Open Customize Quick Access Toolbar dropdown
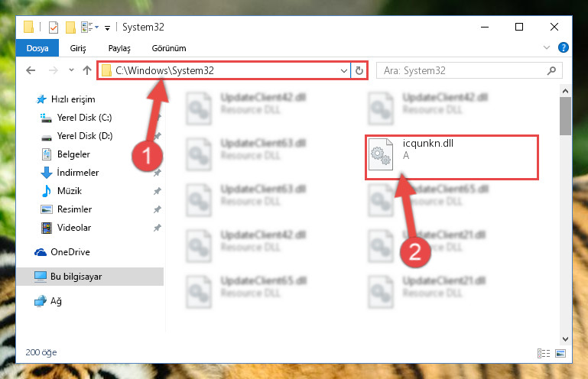588x379 pixels. [107, 28]
